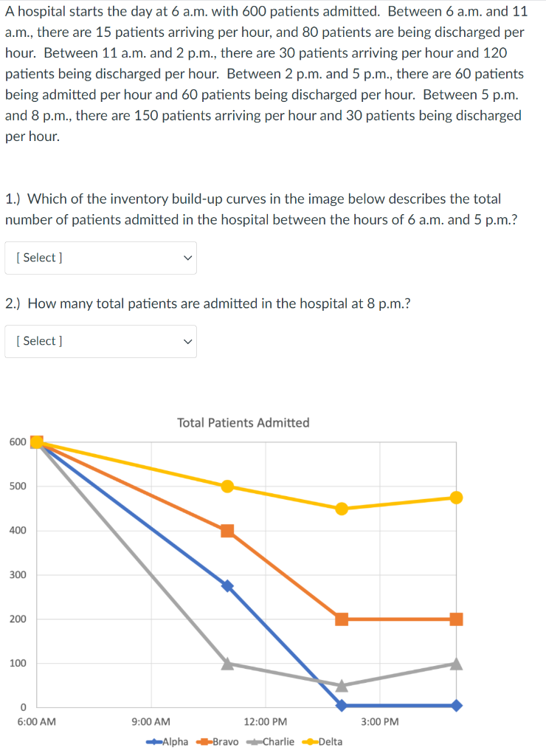Image resolution: width=546 pixels, height=756 pixels.
Task: Click the final Alpha data point at the baseline
Action: (x=455, y=705)
